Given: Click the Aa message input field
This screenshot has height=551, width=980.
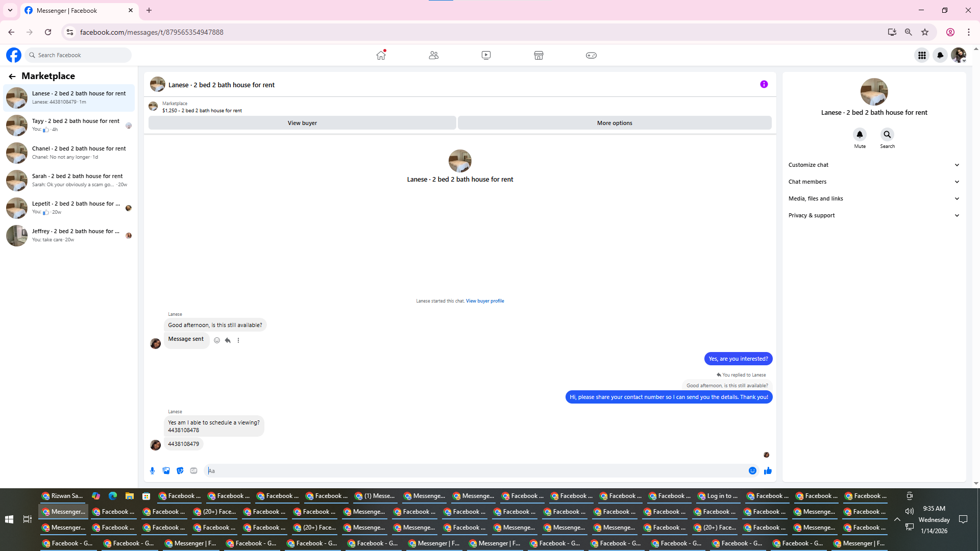Looking at the screenshot, I should (x=475, y=471).
